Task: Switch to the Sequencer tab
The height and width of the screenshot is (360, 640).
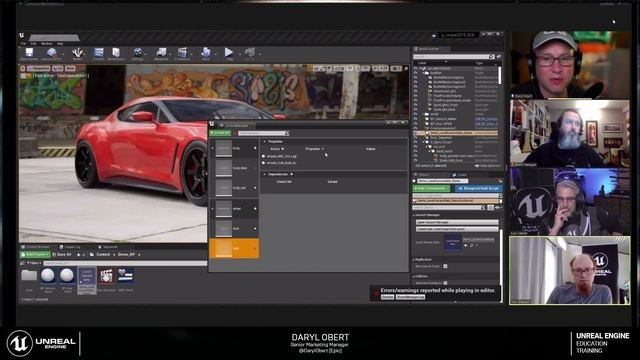Action: 108,247
